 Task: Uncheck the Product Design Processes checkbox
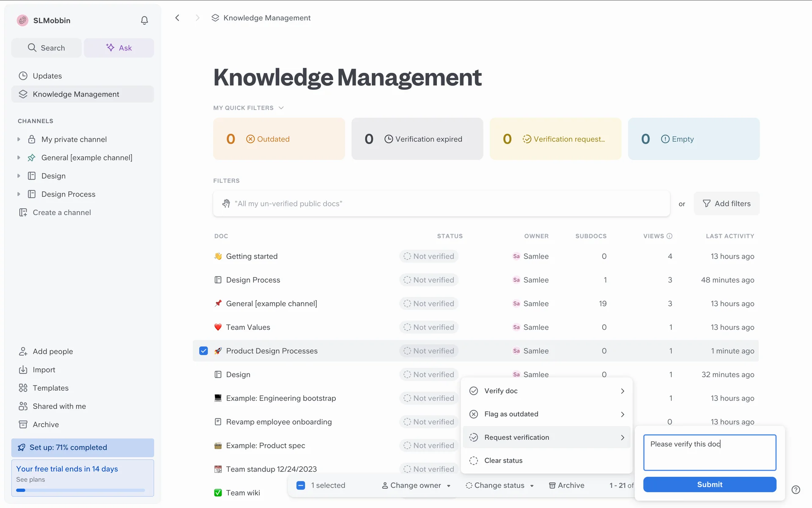click(203, 351)
